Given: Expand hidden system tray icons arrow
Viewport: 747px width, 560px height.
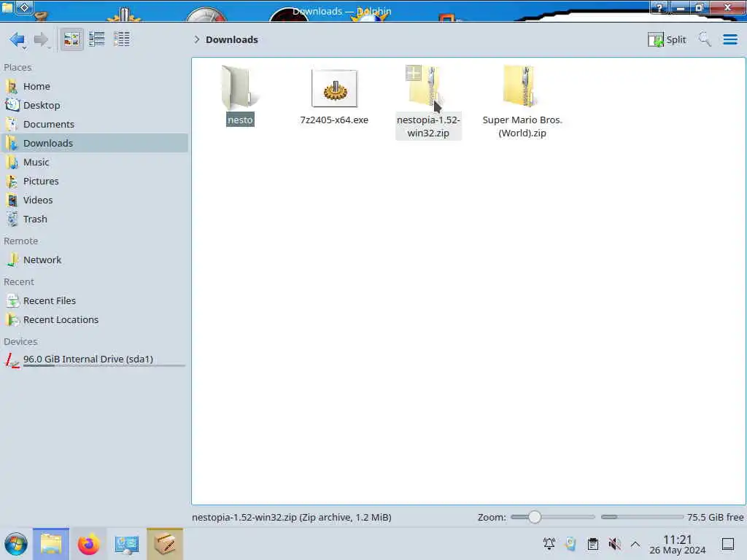Looking at the screenshot, I should (635, 544).
